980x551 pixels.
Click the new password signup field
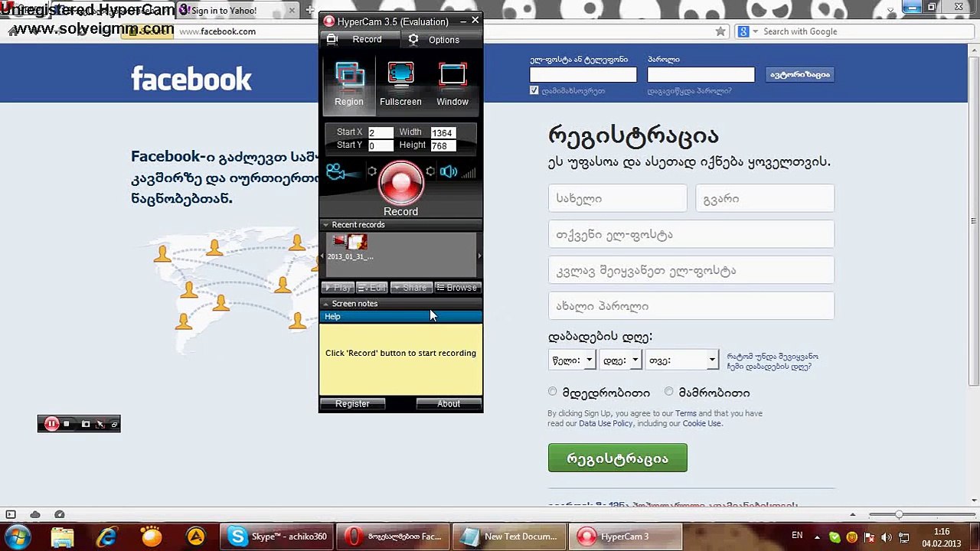click(691, 306)
